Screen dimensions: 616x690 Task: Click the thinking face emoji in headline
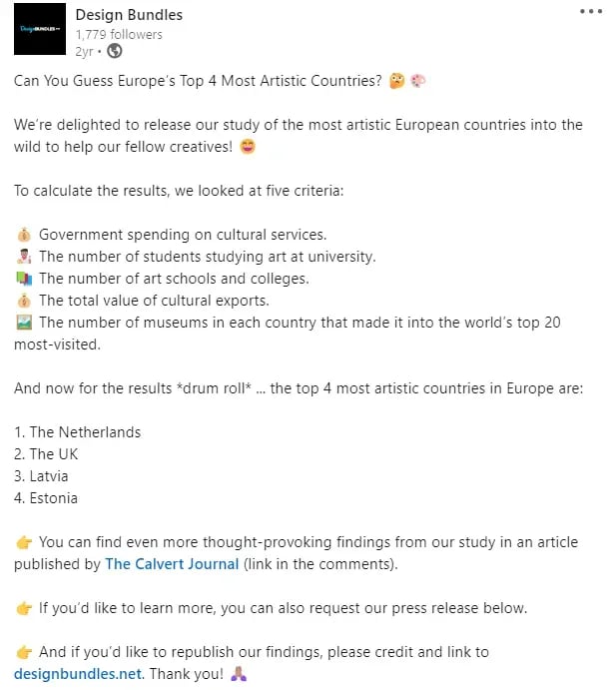click(397, 81)
